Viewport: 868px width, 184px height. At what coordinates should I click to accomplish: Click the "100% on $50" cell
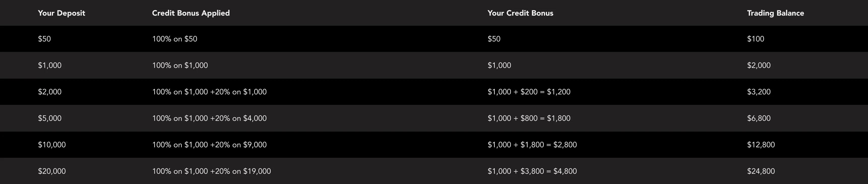pos(175,39)
